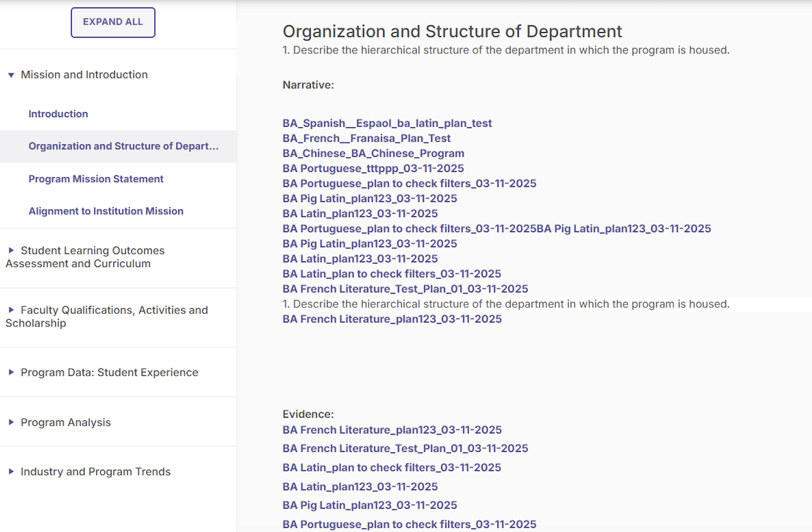Click Organization and Structure of Department heading
The height and width of the screenshot is (532, 812).
[452, 31]
